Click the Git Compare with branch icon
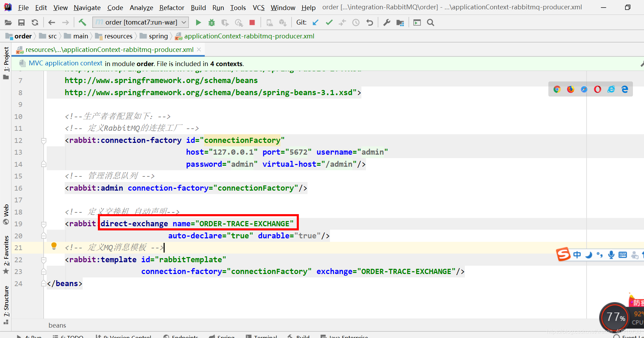 [x=342, y=22]
